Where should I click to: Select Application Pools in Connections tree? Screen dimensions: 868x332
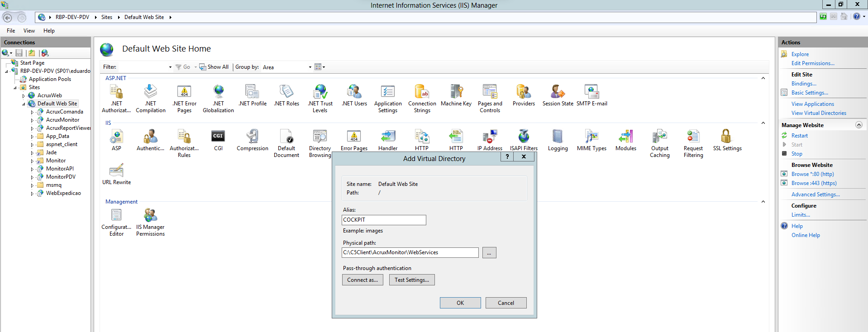50,79
